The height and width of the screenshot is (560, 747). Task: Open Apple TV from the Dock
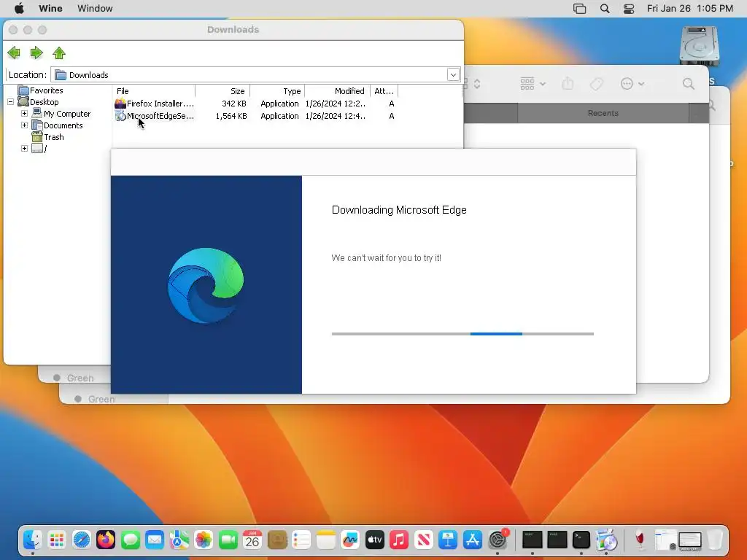(375, 540)
